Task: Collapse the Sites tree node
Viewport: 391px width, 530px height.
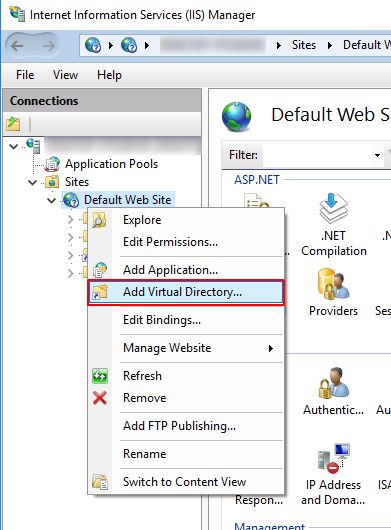Action: (x=32, y=183)
